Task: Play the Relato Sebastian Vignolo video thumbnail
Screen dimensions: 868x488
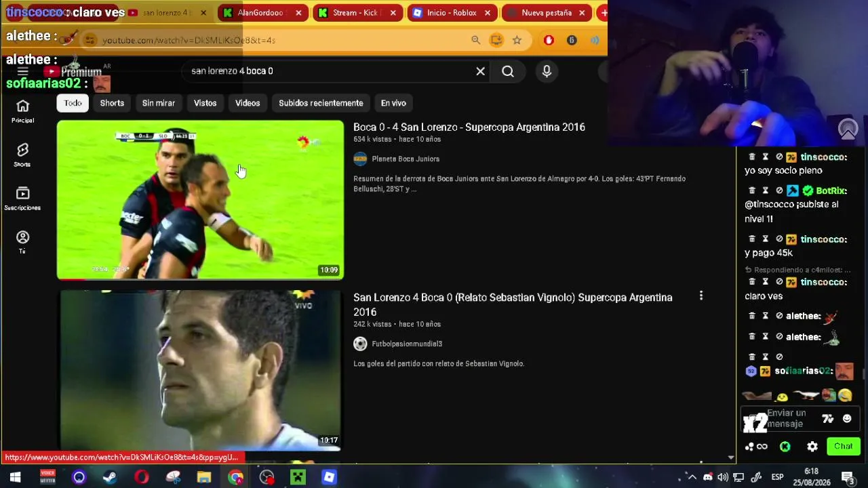Action: (x=200, y=370)
